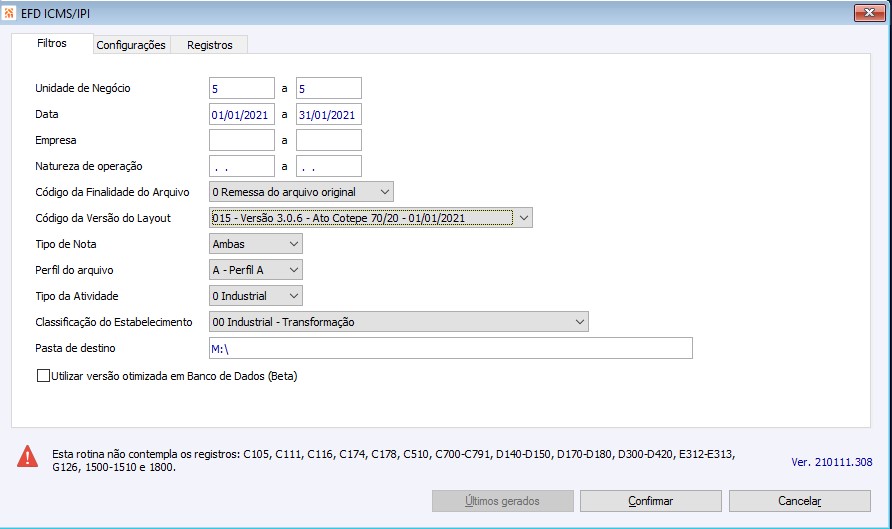Screen dimensions: 892x529
Task: Click the Confirmar button
Action: point(651,501)
